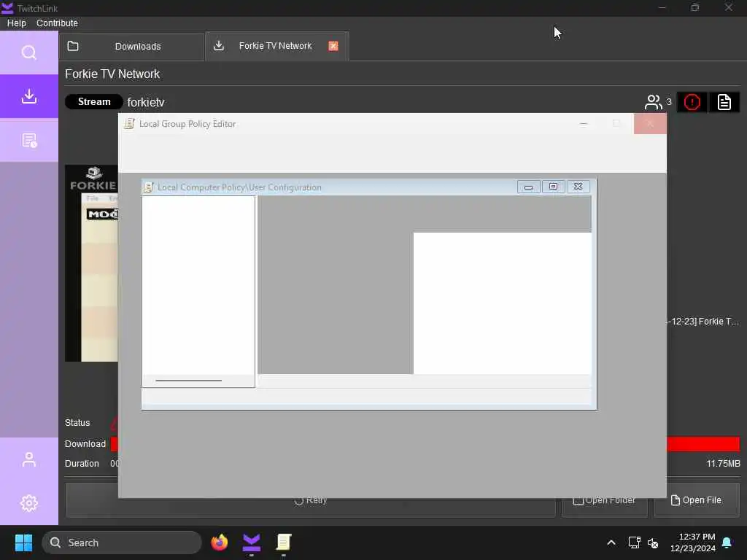Click the red download progress bar
Viewport: 747px width, 560px height.
click(x=703, y=444)
